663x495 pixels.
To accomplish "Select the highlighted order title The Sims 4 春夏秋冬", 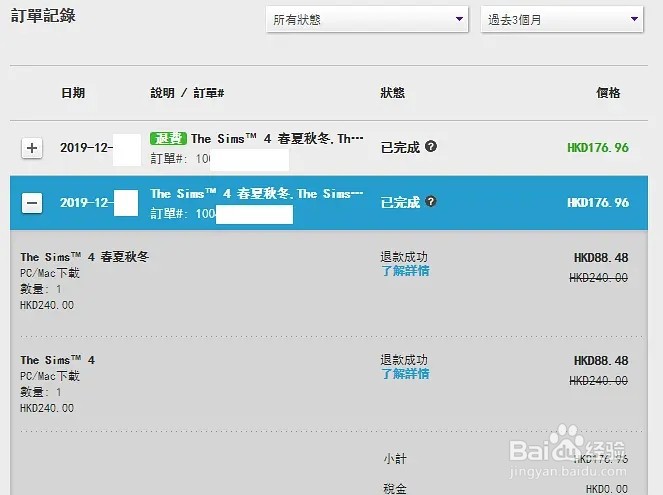I will click(x=257, y=194).
